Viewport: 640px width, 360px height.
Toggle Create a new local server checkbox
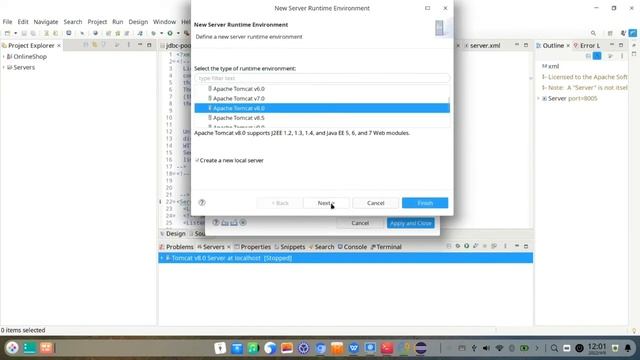(197, 160)
